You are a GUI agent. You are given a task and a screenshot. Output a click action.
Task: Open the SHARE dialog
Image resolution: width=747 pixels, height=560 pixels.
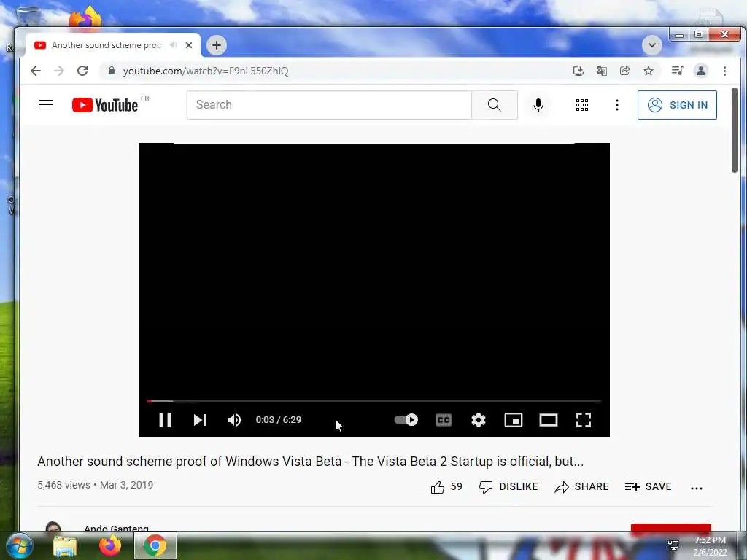[581, 486]
